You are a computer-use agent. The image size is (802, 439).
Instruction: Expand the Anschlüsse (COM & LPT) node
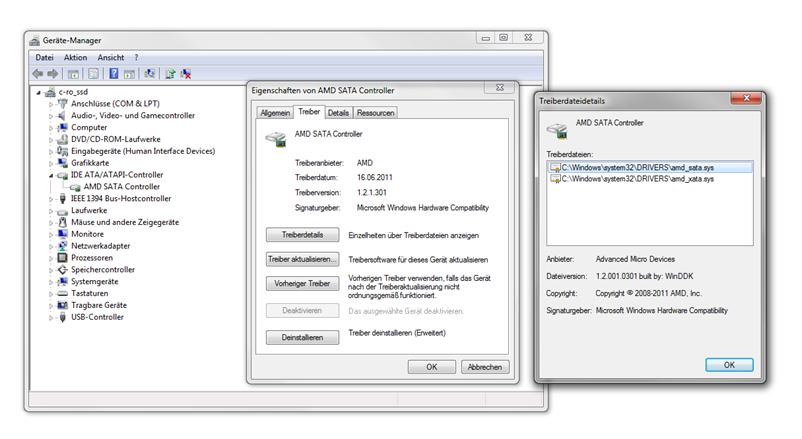point(51,104)
